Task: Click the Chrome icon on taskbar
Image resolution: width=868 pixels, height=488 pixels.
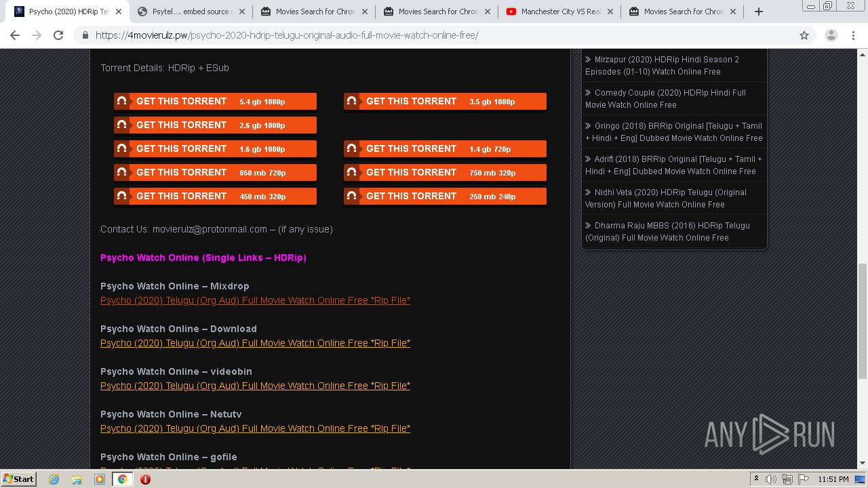Action: pos(122,479)
